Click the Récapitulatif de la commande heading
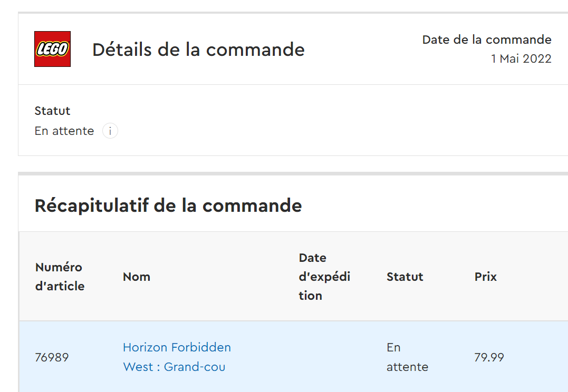This screenshot has height=392, width=568. 168,205
